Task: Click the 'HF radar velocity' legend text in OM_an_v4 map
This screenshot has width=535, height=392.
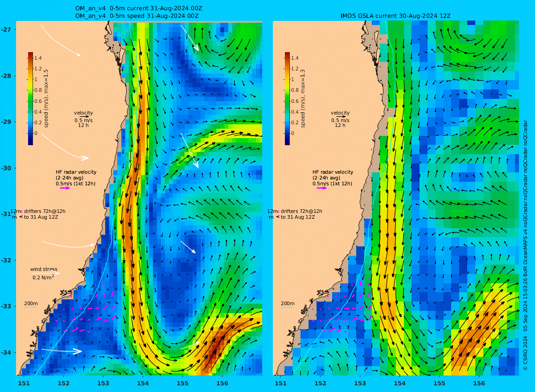Action: [x=76, y=172]
